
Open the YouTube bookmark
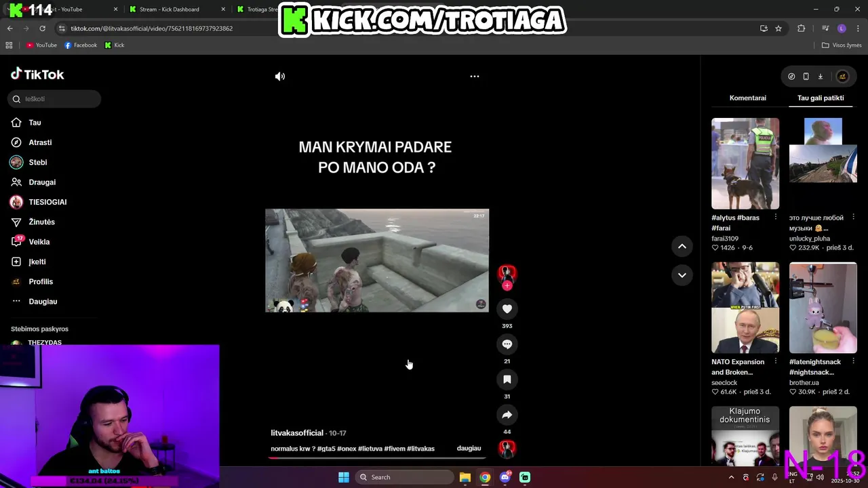coord(41,45)
